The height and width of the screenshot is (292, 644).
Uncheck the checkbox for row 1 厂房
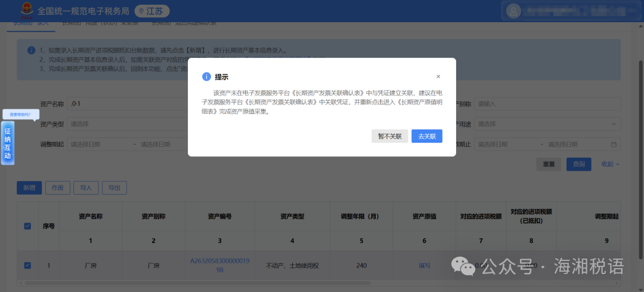27,266
